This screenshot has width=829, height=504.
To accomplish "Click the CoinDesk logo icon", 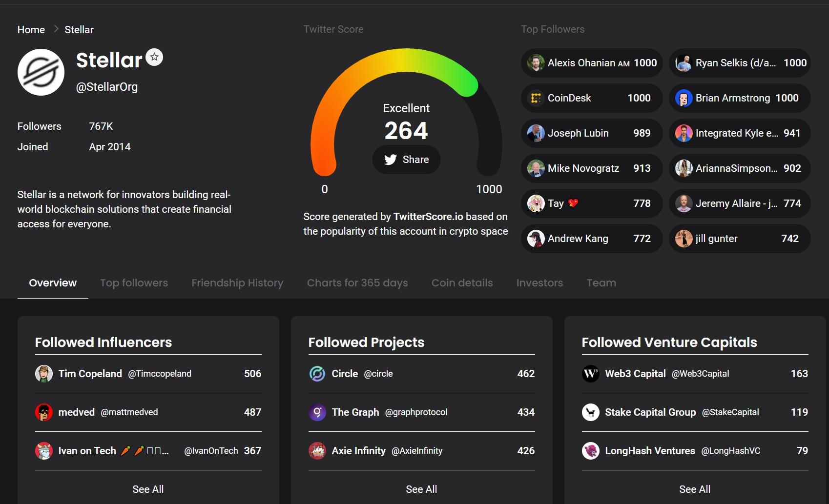I will tap(536, 98).
